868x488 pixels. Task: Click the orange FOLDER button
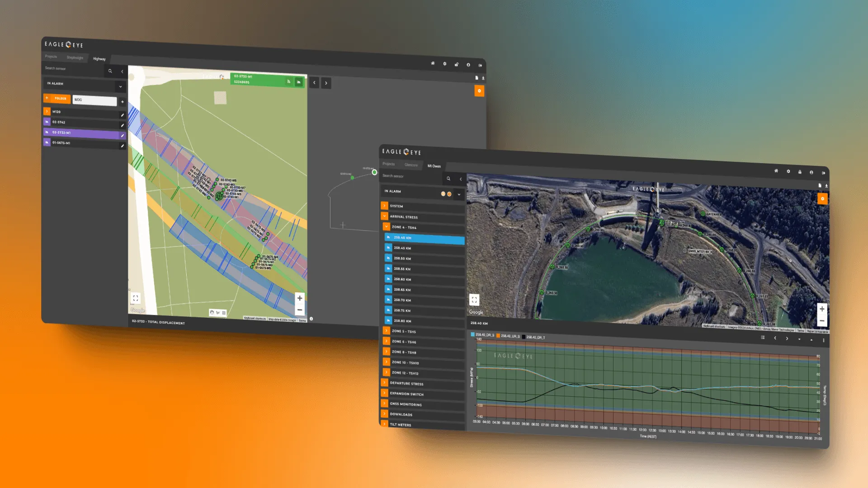coord(57,98)
